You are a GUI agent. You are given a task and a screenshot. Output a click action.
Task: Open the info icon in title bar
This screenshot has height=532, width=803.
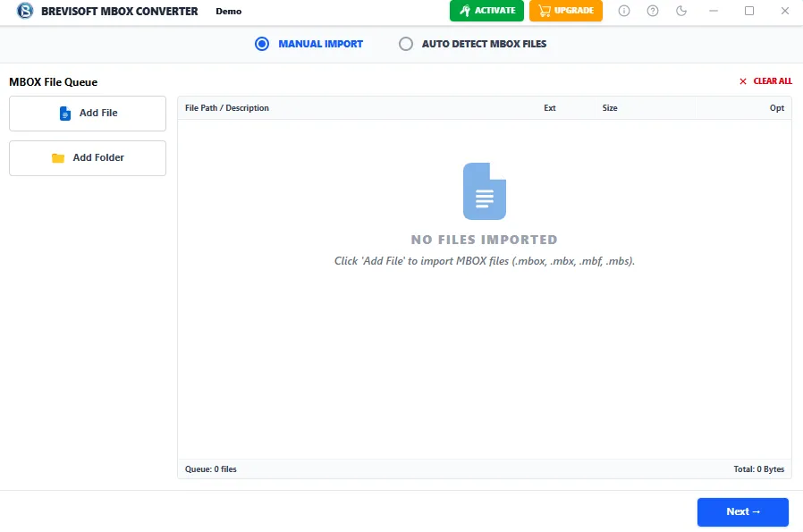(x=624, y=11)
